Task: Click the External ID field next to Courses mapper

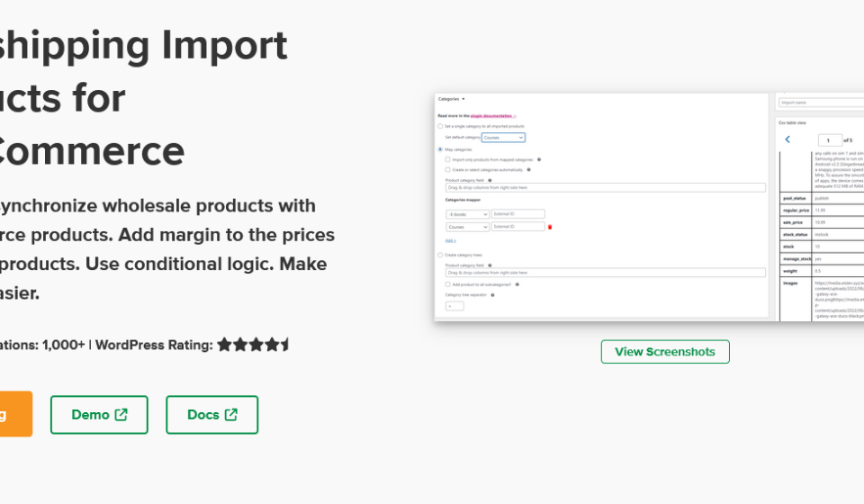Action: (518, 227)
